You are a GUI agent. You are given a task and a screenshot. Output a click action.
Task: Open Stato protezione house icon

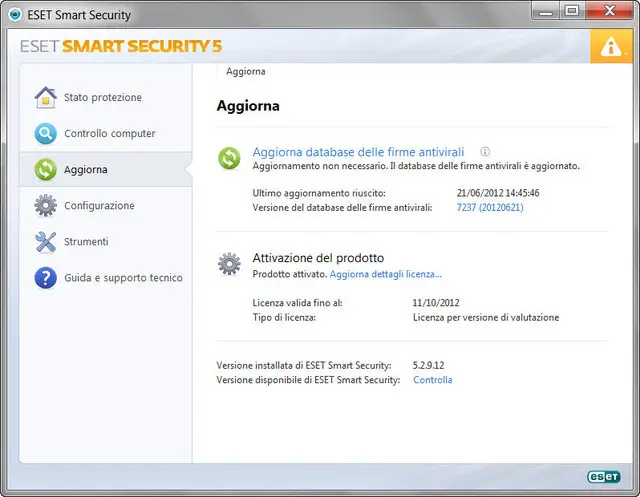[x=46, y=98]
